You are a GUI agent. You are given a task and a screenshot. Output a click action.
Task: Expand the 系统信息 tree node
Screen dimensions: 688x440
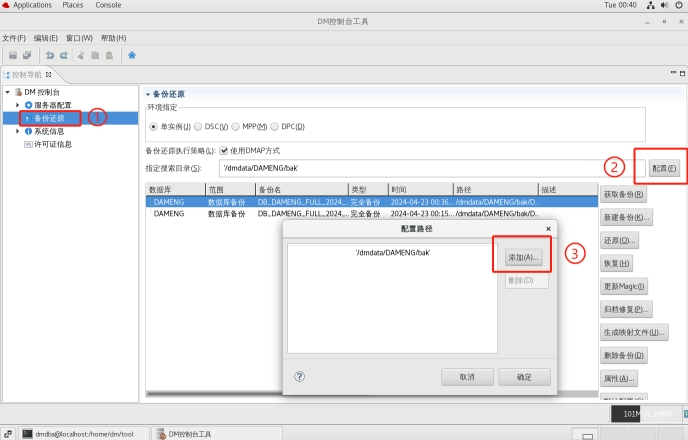coord(17,131)
